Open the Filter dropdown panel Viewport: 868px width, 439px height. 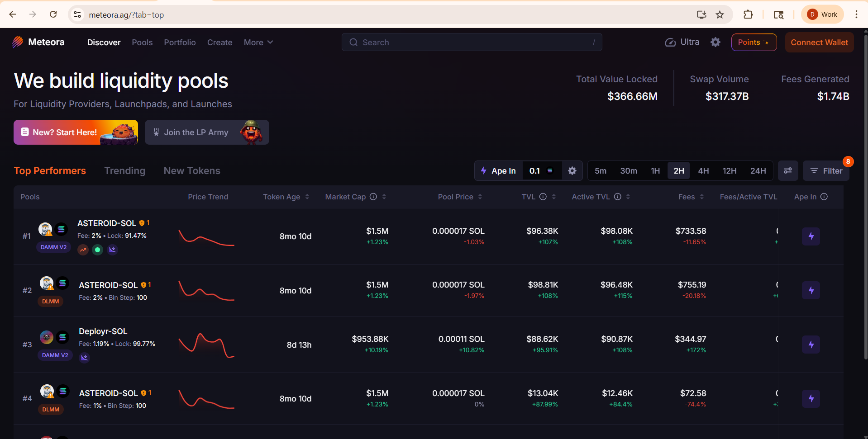(x=826, y=171)
